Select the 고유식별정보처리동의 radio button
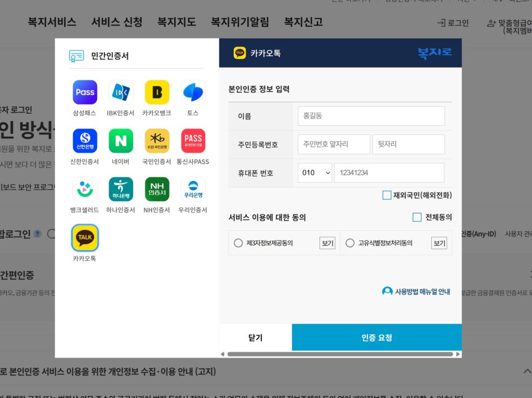 click(350, 243)
